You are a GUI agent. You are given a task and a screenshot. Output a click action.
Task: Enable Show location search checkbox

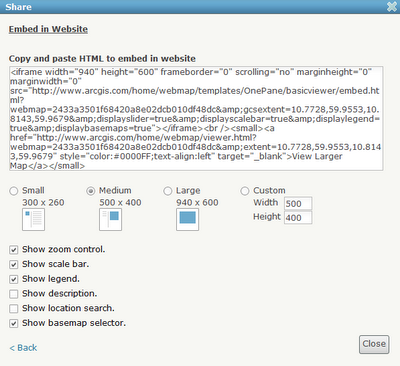[x=14, y=308]
